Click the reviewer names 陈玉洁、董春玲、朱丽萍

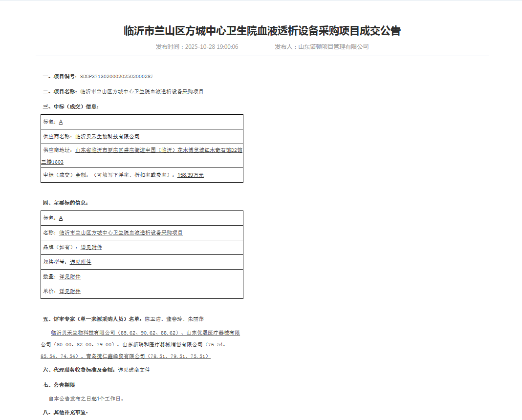coord(174,319)
